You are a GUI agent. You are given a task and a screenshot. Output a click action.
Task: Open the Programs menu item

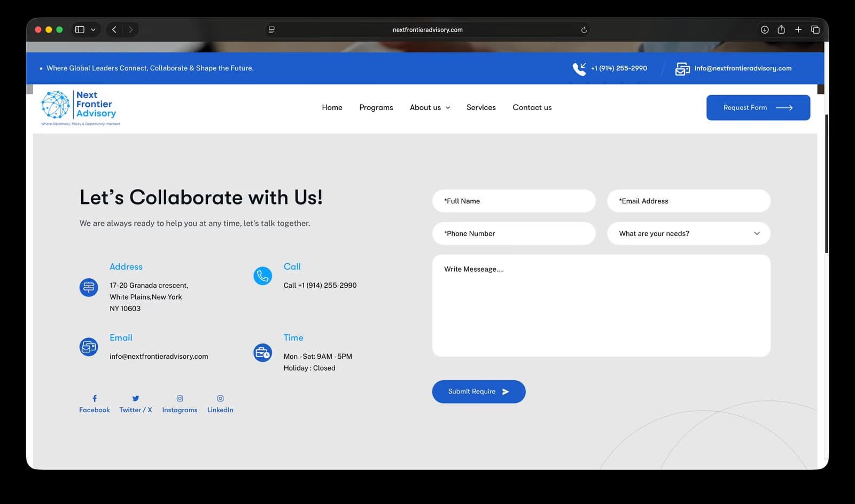(376, 107)
